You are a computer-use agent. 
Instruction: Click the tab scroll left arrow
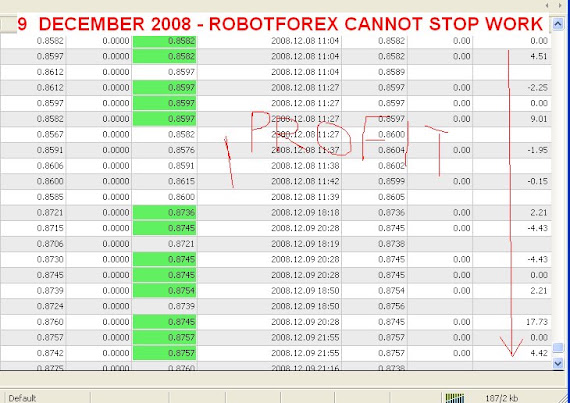547,5
